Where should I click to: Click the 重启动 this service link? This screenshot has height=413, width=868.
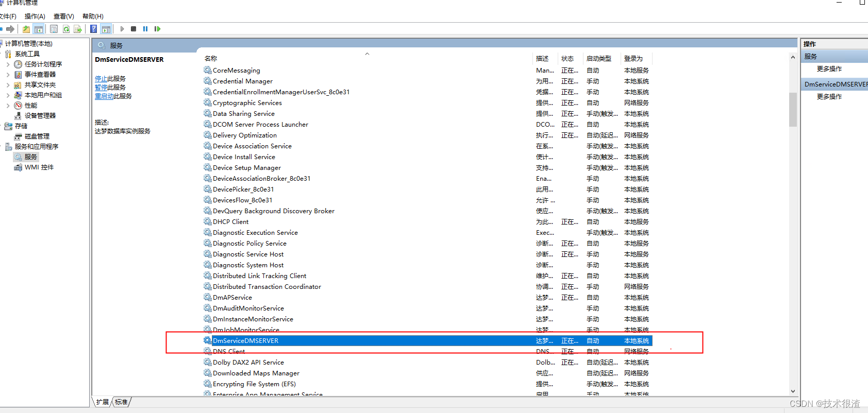click(104, 96)
